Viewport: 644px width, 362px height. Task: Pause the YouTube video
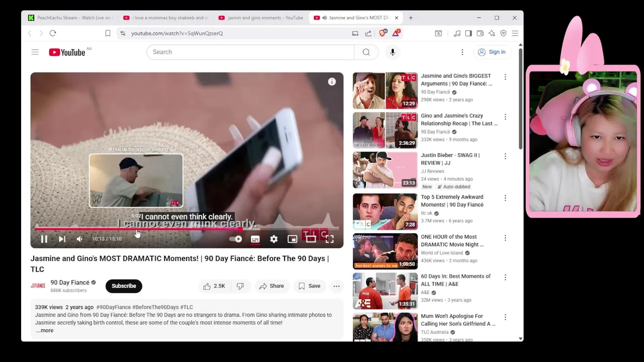pos(44,239)
